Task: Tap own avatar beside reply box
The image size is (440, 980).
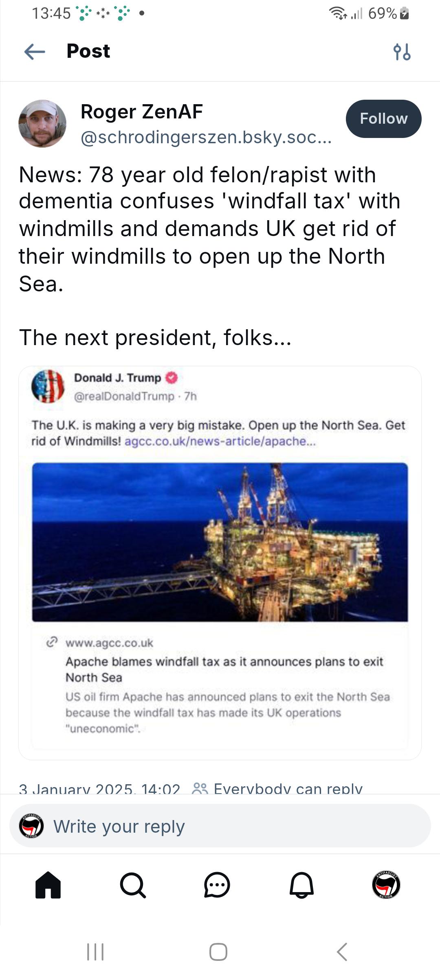Action: tap(31, 826)
